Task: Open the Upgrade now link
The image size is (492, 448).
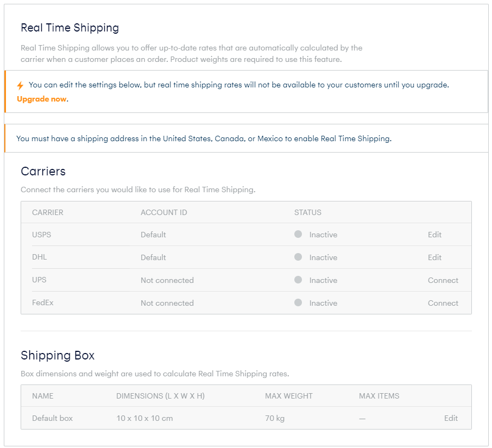Action: 42,99
